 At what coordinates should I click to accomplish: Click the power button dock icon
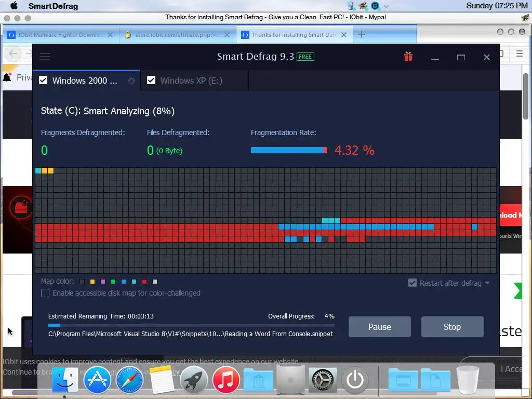pyautogui.click(x=355, y=380)
